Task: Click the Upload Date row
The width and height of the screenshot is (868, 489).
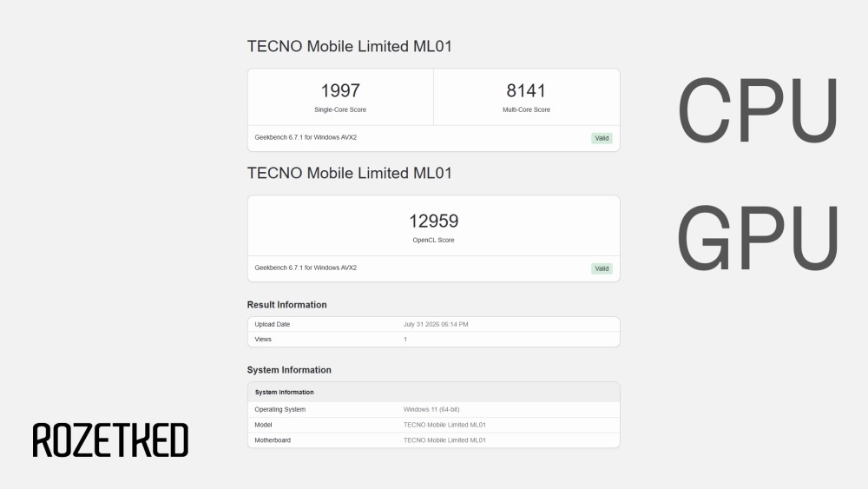Action: tap(433, 325)
